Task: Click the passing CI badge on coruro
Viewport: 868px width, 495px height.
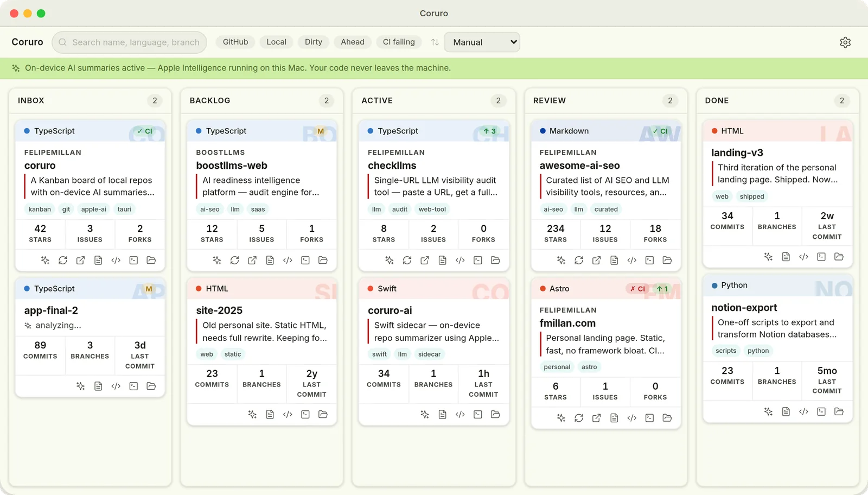Action: 144,131
